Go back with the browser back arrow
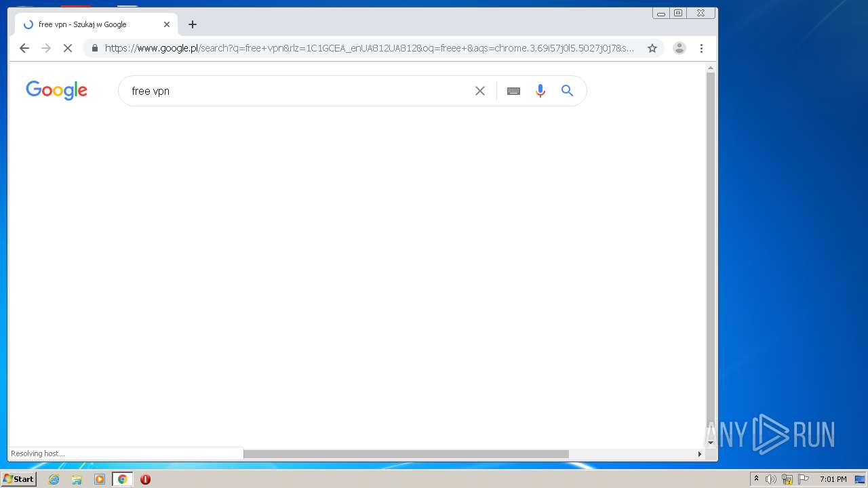Viewport: 868px width, 488px height. click(24, 48)
